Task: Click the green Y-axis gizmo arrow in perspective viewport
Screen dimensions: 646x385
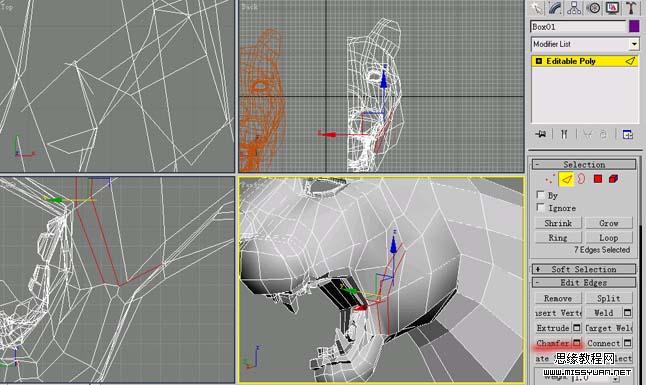Action: click(349, 290)
